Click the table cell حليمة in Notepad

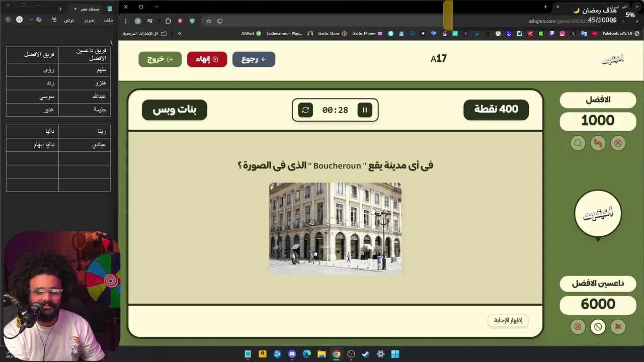tap(85, 110)
